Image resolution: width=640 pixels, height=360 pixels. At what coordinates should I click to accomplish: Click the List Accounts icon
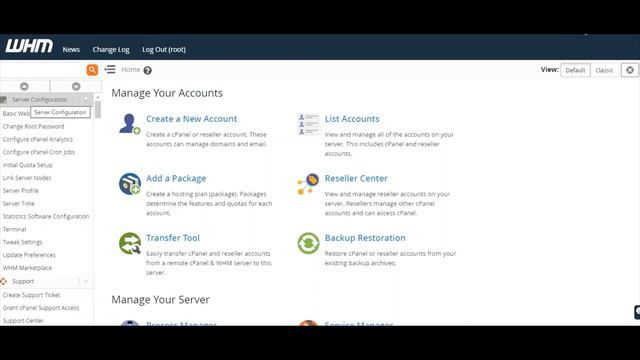point(308,124)
